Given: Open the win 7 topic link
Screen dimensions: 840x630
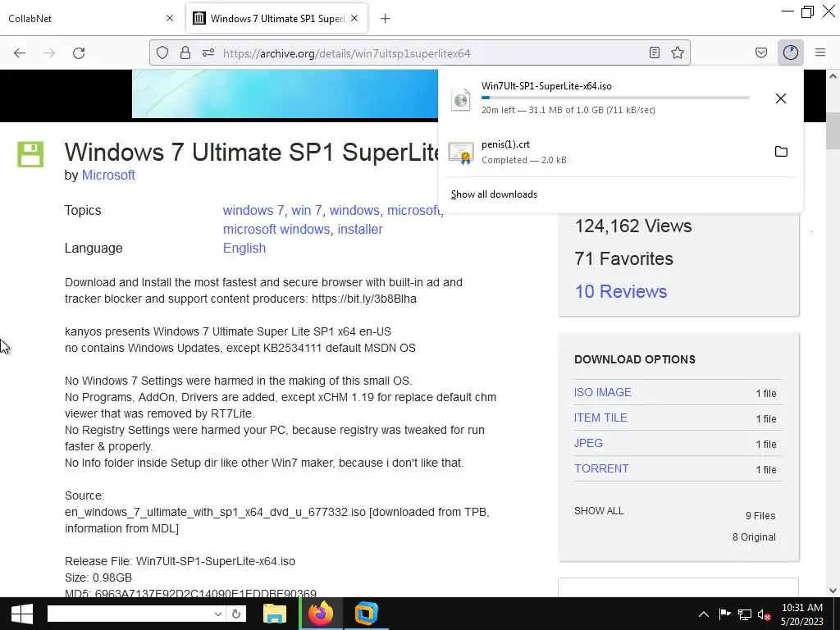Looking at the screenshot, I should click(307, 210).
